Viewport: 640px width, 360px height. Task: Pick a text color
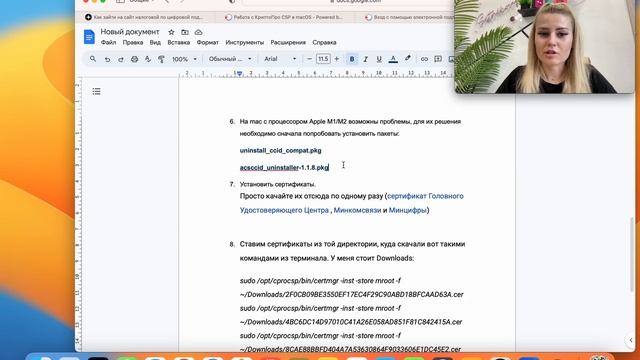pyautogui.click(x=393, y=59)
